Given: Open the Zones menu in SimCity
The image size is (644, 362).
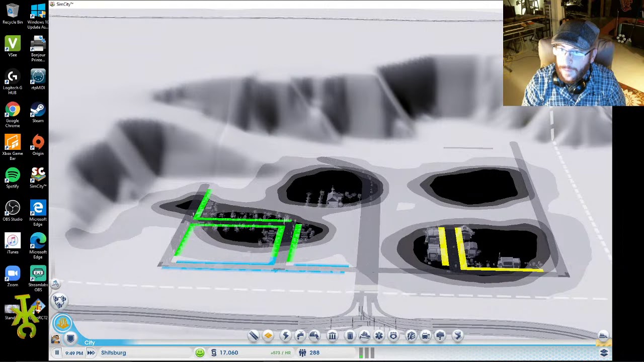Looking at the screenshot, I should tap(268, 336).
